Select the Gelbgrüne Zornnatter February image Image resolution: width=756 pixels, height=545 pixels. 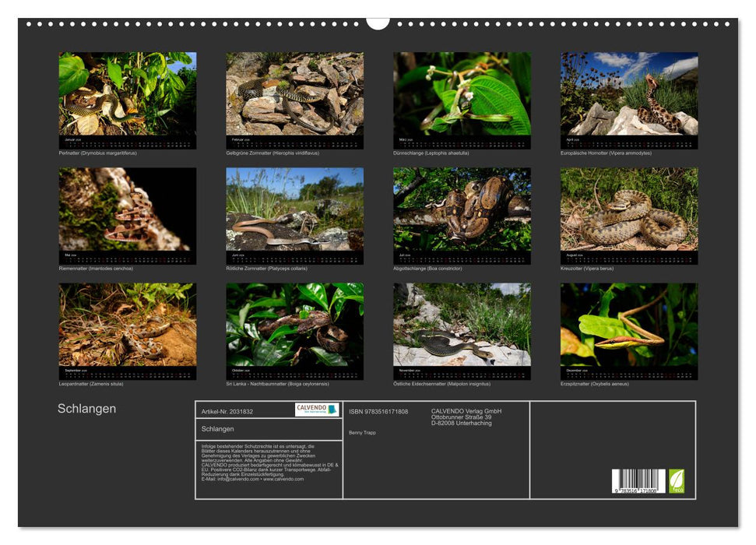pos(294,95)
